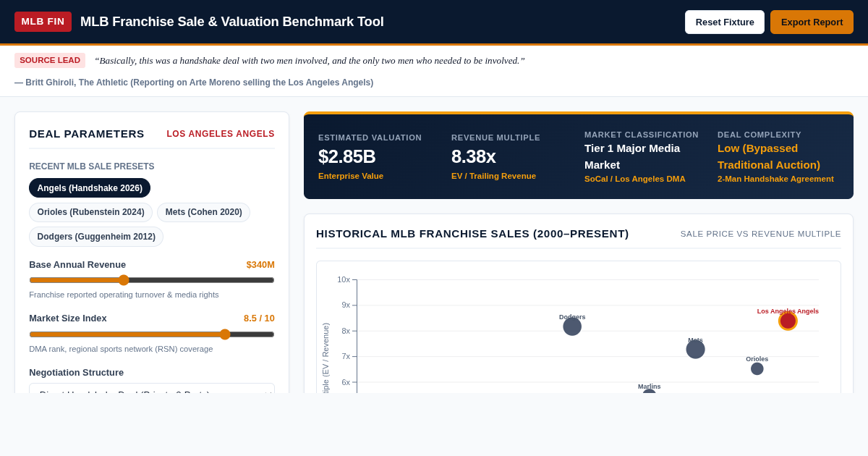Select the Angels (Handshake 2026) preset

90,188
